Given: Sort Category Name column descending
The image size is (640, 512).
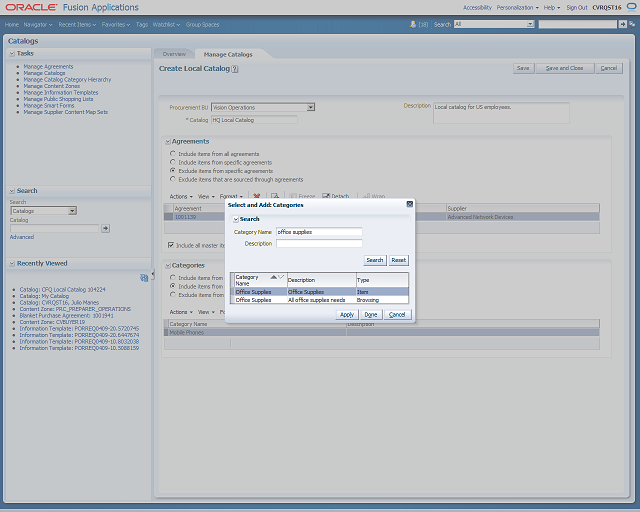Looking at the screenshot, I should click(281, 277).
